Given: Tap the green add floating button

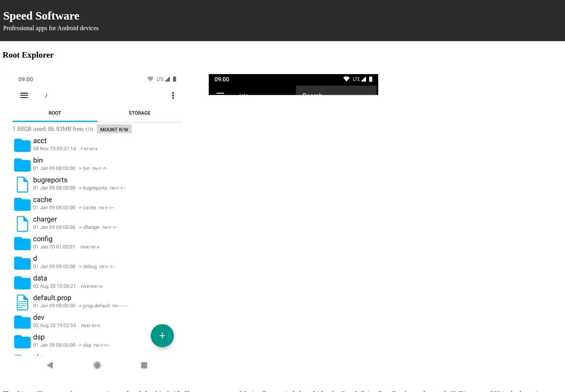Looking at the screenshot, I should (162, 336).
